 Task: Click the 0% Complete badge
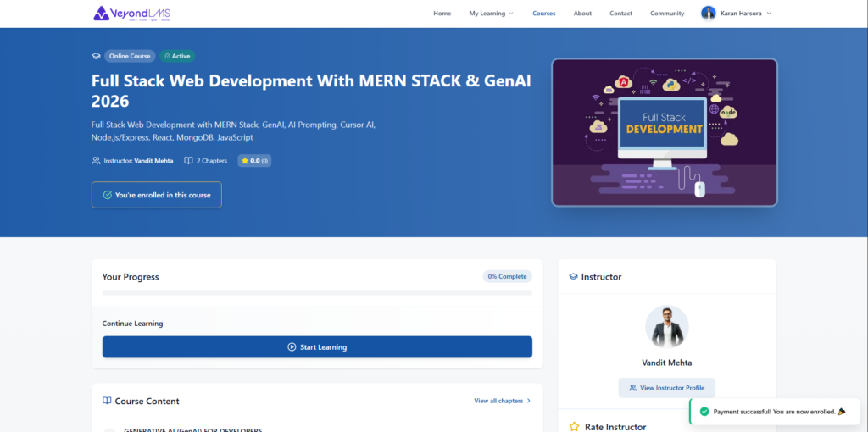click(x=507, y=277)
